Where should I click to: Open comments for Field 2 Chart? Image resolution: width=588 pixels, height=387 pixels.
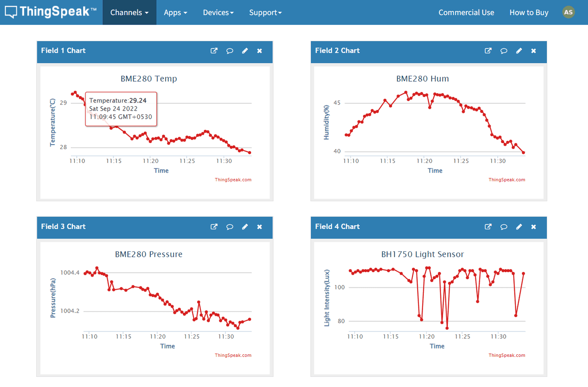503,51
